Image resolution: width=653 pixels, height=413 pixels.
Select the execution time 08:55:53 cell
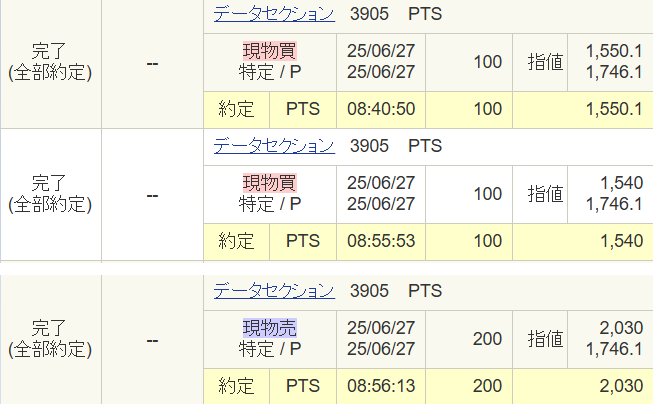click(381, 241)
